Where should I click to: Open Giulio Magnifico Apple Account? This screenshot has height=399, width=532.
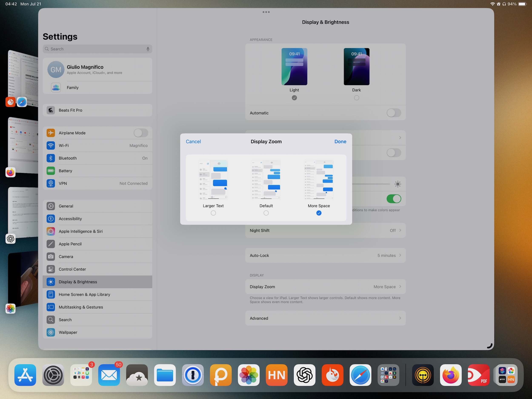(97, 70)
